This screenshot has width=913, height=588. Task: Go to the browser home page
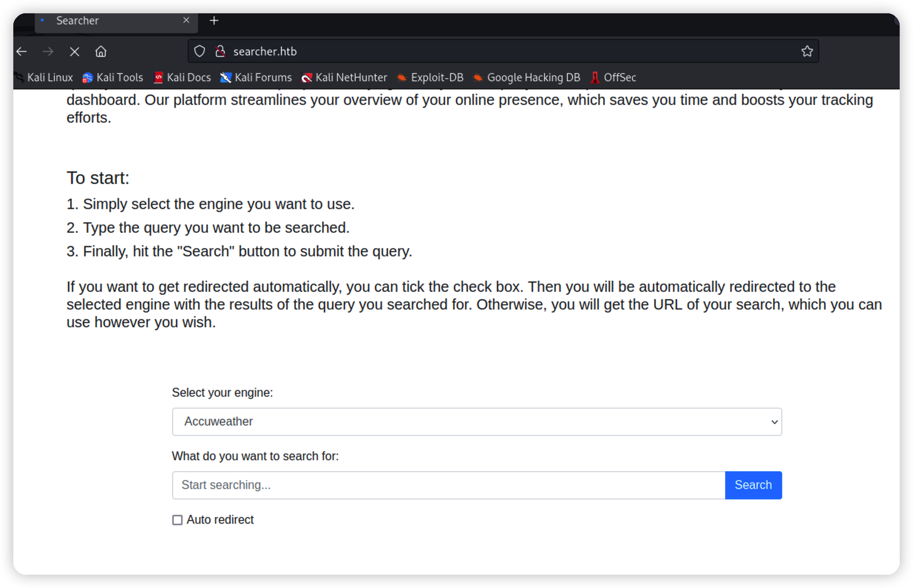[x=101, y=52]
